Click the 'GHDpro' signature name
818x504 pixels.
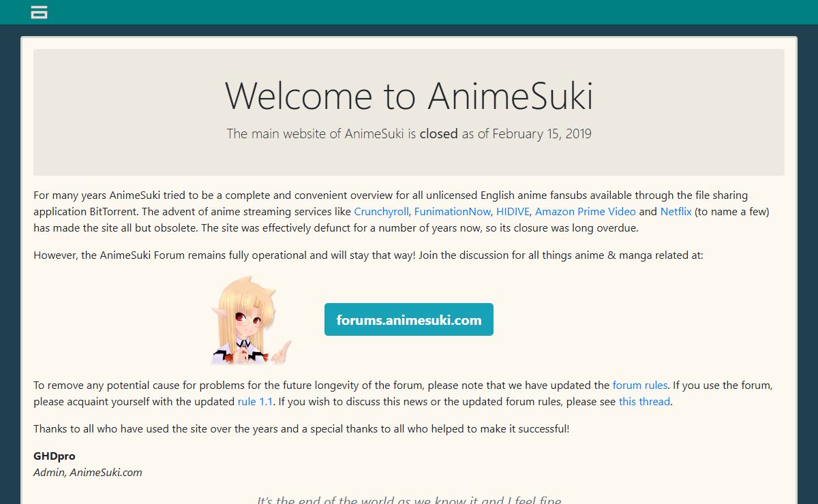tap(54, 456)
